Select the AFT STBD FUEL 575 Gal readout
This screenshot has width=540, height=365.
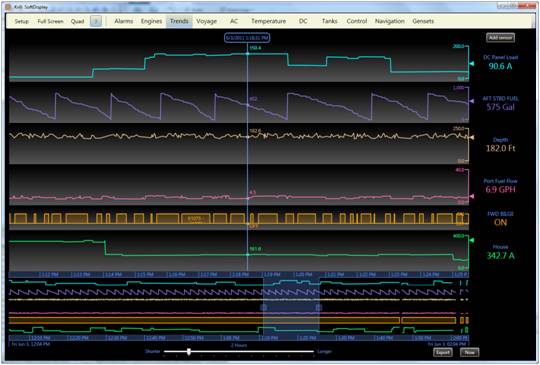(x=500, y=103)
